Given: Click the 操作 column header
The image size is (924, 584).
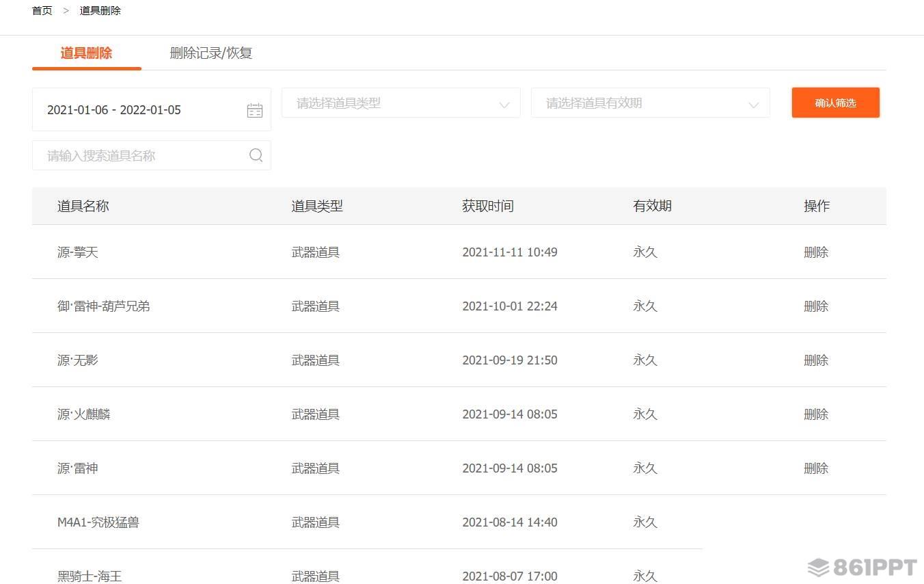Looking at the screenshot, I should pos(817,206).
